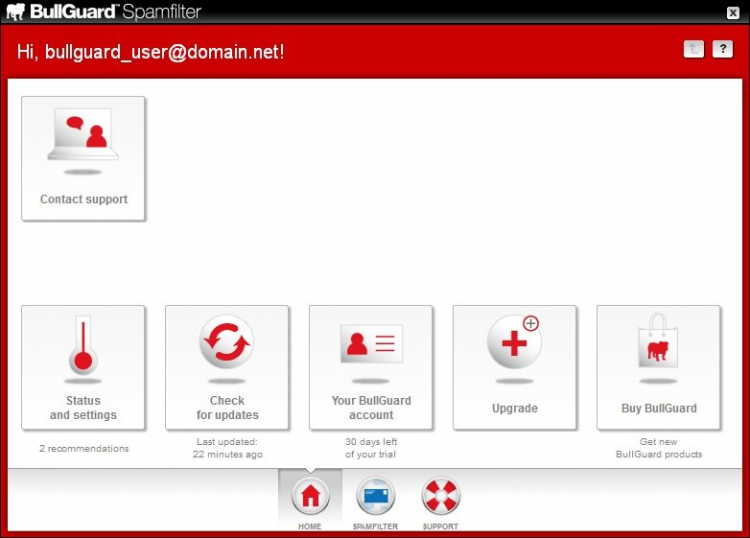Click the Upgrade label text
This screenshot has height=538, width=750.
point(515,408)
